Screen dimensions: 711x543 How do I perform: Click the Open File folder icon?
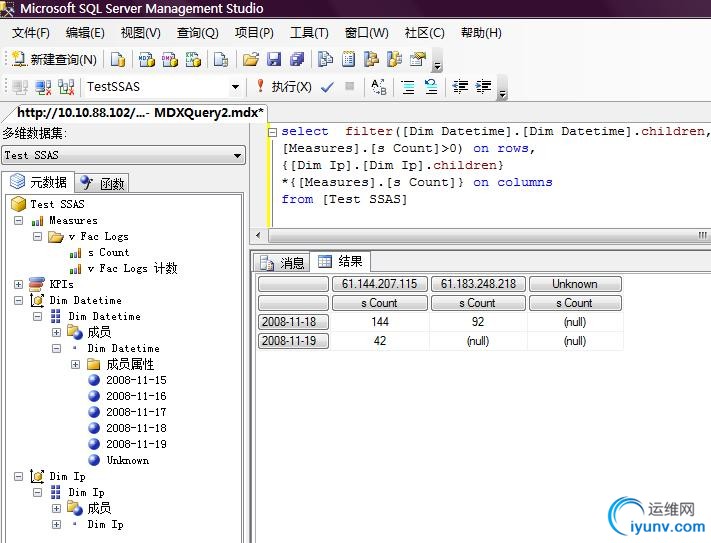pos(251,60)
